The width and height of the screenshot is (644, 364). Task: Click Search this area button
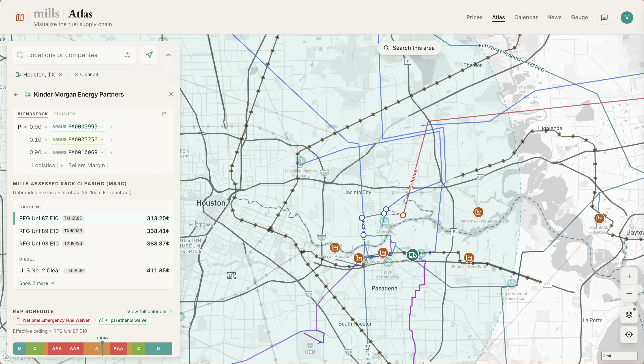(x=409, y=48)
